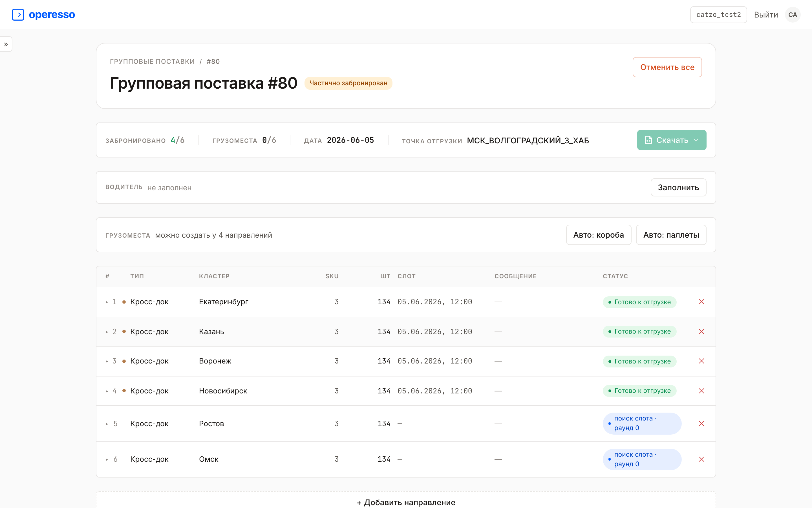
Task: Click Готово к отгрузке status for Екатеринбург
Action: pyautogui.click(x=639, y=302)
